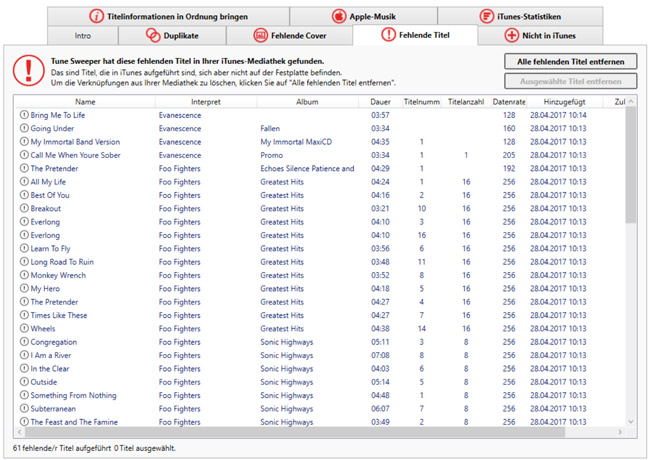The height and width of the screenshot is (460, 650).
Task: Open the iTunes-Statistiken tab
Action: [520, 17]
